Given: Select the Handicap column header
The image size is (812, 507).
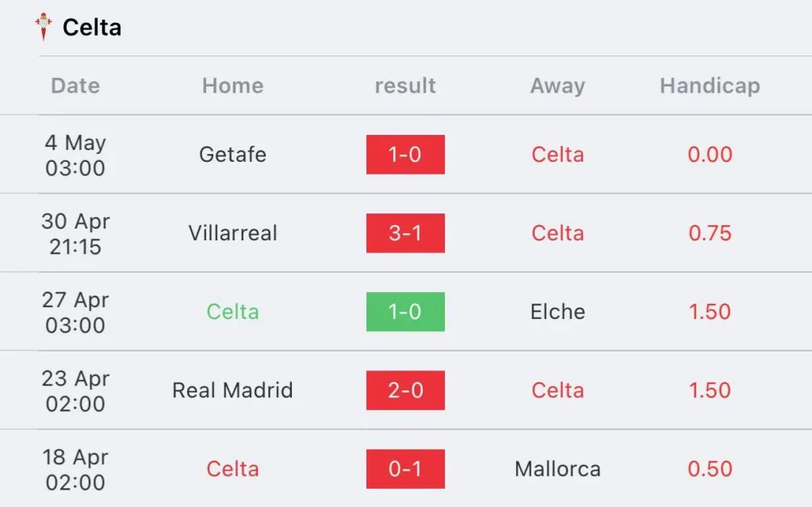Looking at the screenshot, I should pos(710,86).
